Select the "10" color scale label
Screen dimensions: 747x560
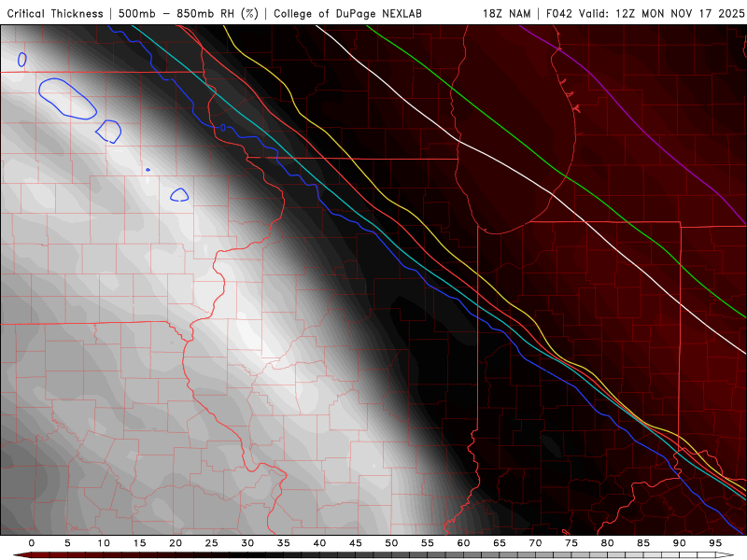104,543
